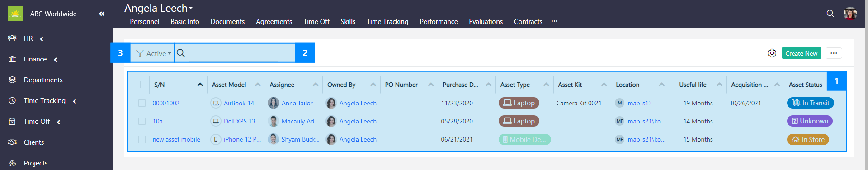
Task: Tick the select-all checkbox in the table header
Action: (144, 85)
